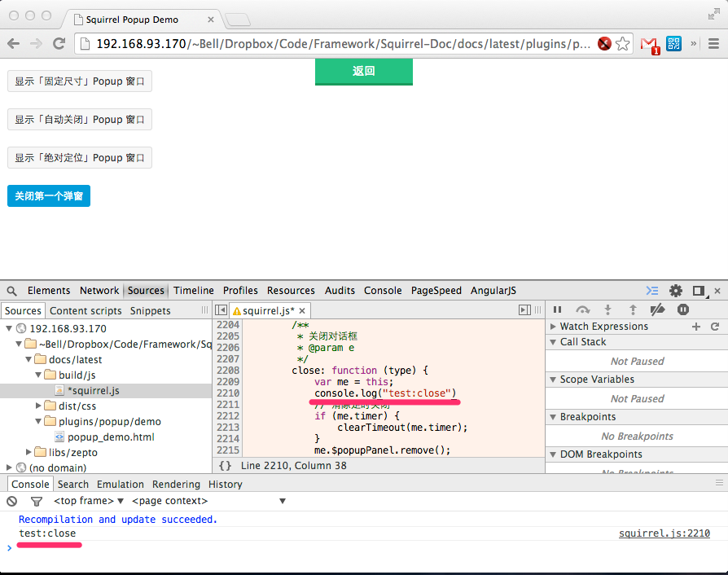
Task: Open the console filter icon
Action: tap(36, 501)
